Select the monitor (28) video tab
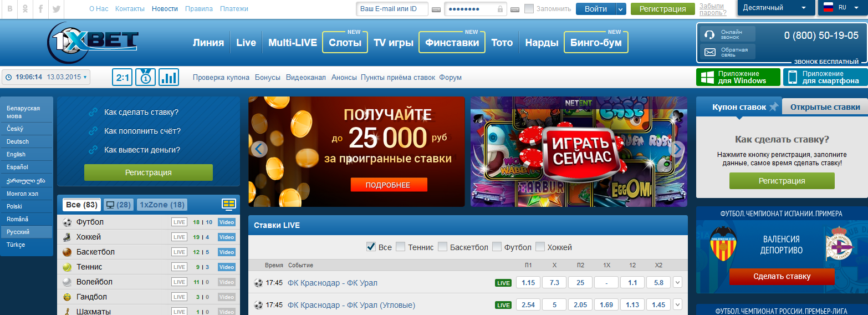 [119, 205]
